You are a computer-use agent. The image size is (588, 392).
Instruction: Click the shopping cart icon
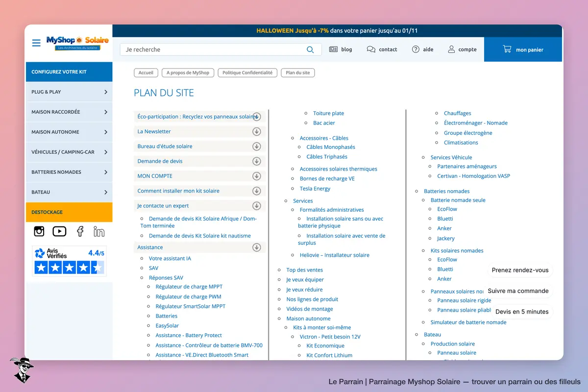(x=507, y=49)
